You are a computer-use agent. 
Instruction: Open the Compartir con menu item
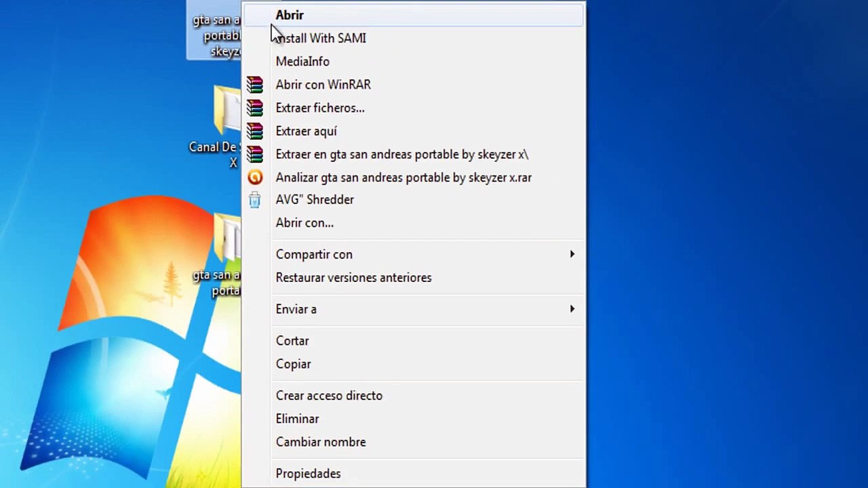pos(413,254)
